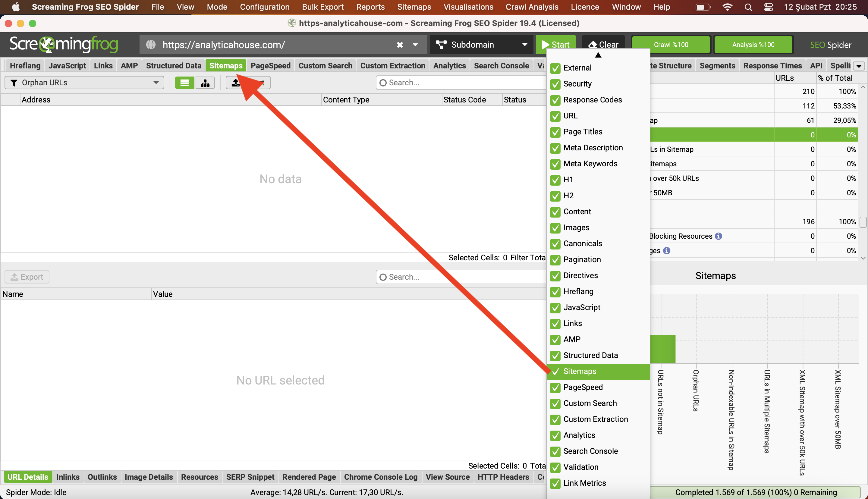Toggle the Canonicals checkbox
This screenshot has width=868, height=499.
click(555, 244)
